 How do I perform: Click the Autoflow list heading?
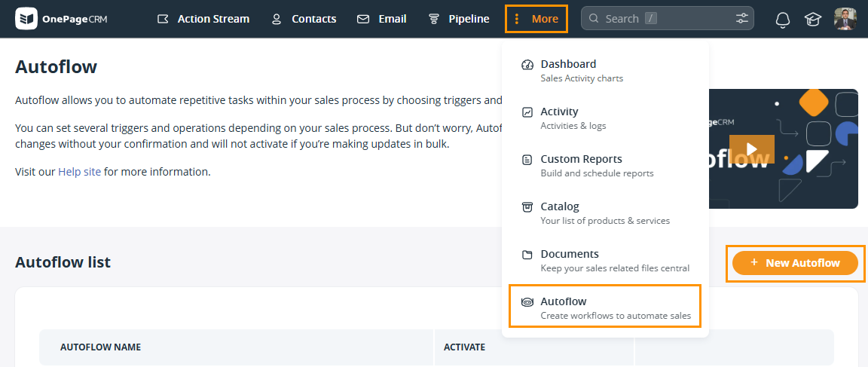tap(63, 261)
